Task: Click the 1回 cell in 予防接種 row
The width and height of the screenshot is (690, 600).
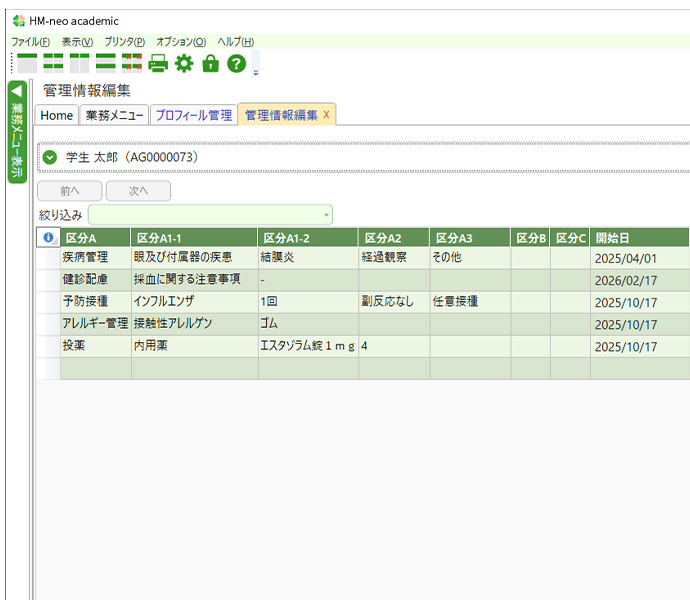Action: point(308,302)
